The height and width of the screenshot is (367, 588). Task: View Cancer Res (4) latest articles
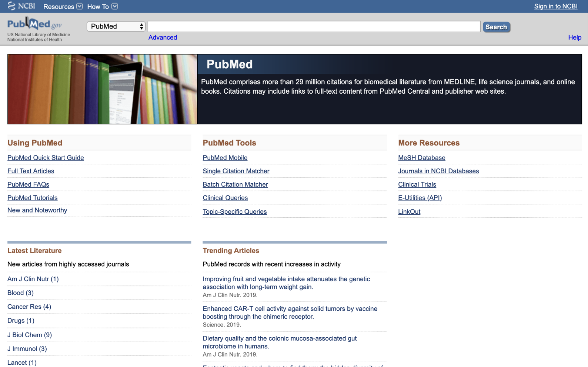29,307
